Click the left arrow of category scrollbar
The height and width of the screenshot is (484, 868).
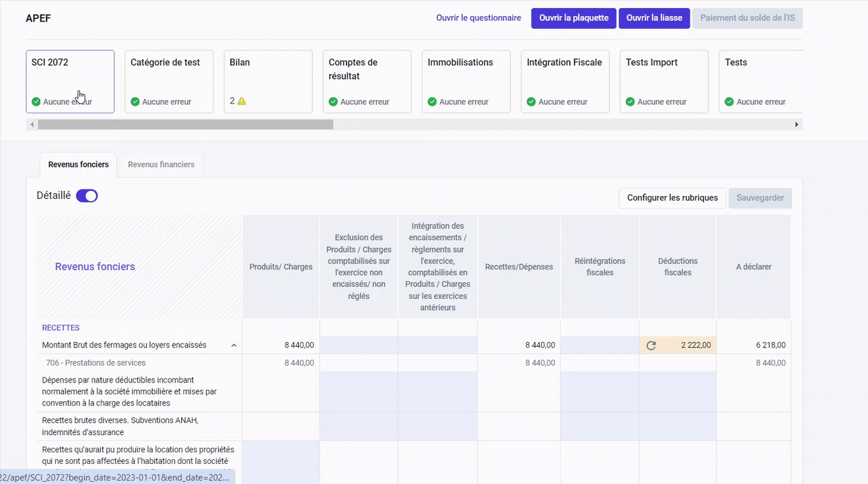32,124
